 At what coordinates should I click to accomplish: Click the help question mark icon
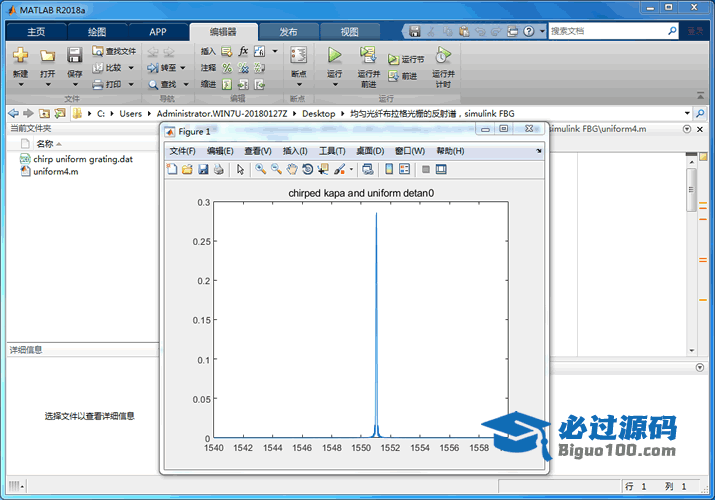(528, 31)
